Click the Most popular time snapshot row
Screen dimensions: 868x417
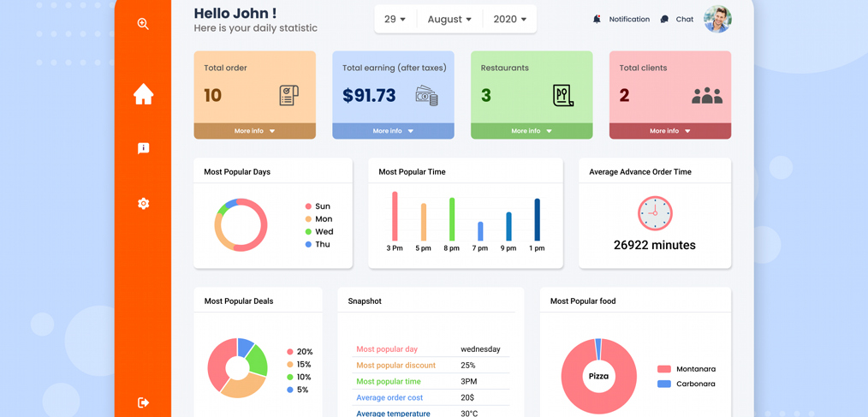pyautogui.click(x=431, y=382)
